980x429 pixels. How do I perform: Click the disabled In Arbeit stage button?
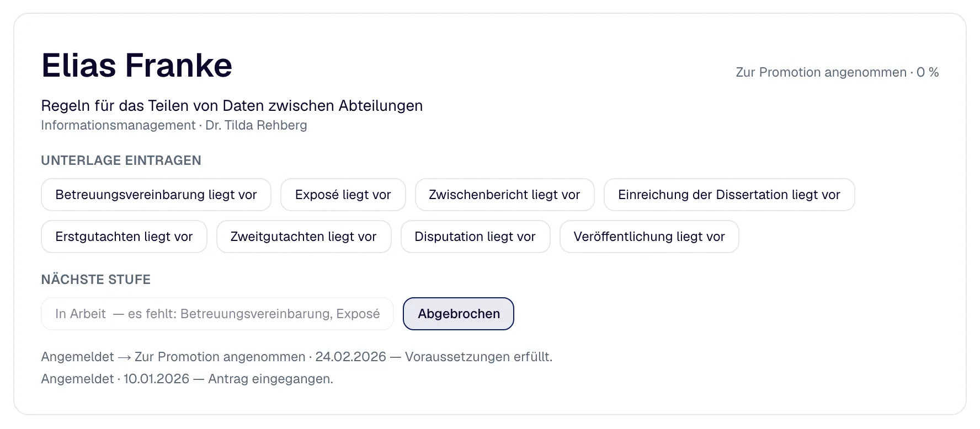(x=217, y=314)
